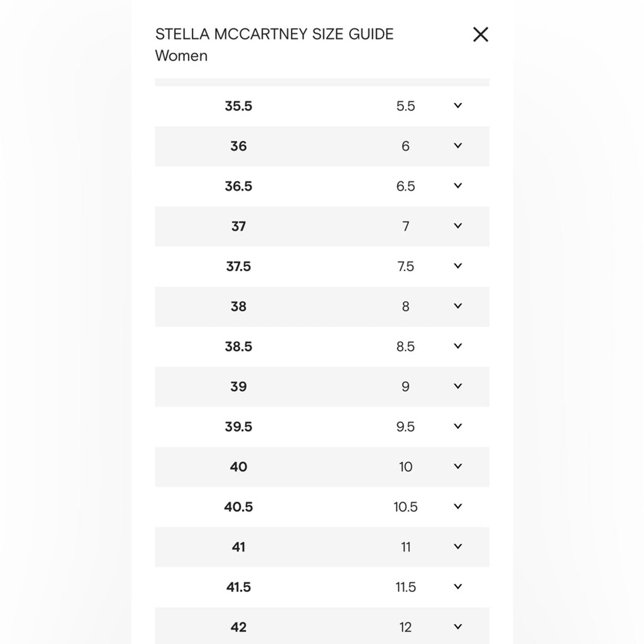Select the 40.5 size row label
Viewport: 644px width, 644px height.
238,507
